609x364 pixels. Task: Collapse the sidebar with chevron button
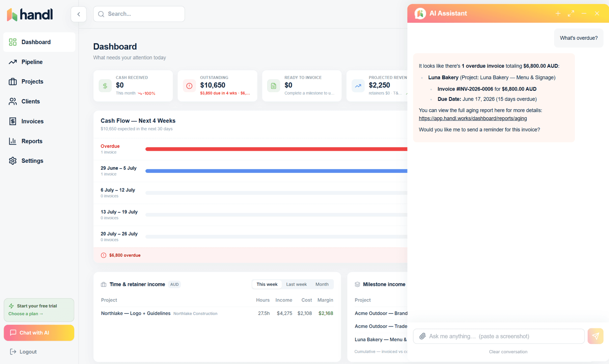click(79, 14)
